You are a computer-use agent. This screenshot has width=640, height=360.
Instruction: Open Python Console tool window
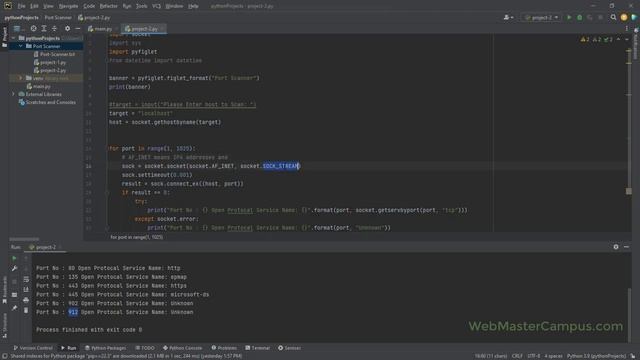(x=182, y=348)
